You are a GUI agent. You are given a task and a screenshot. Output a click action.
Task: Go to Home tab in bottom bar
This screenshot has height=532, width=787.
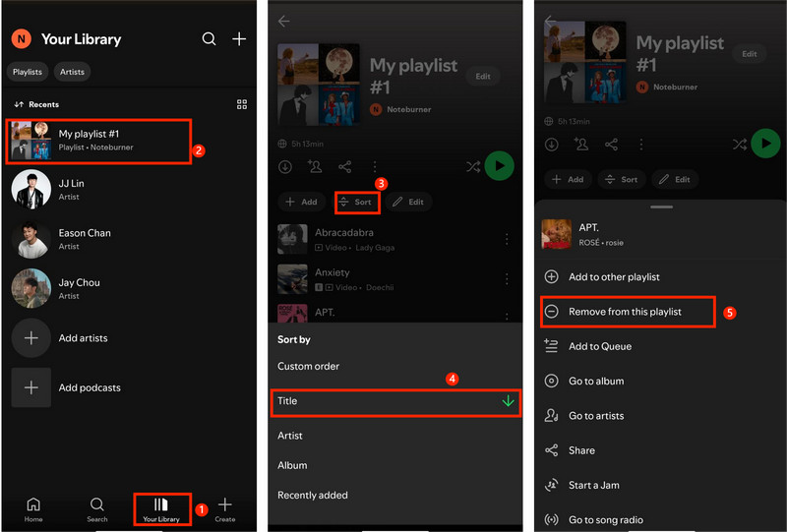point(33,509)
